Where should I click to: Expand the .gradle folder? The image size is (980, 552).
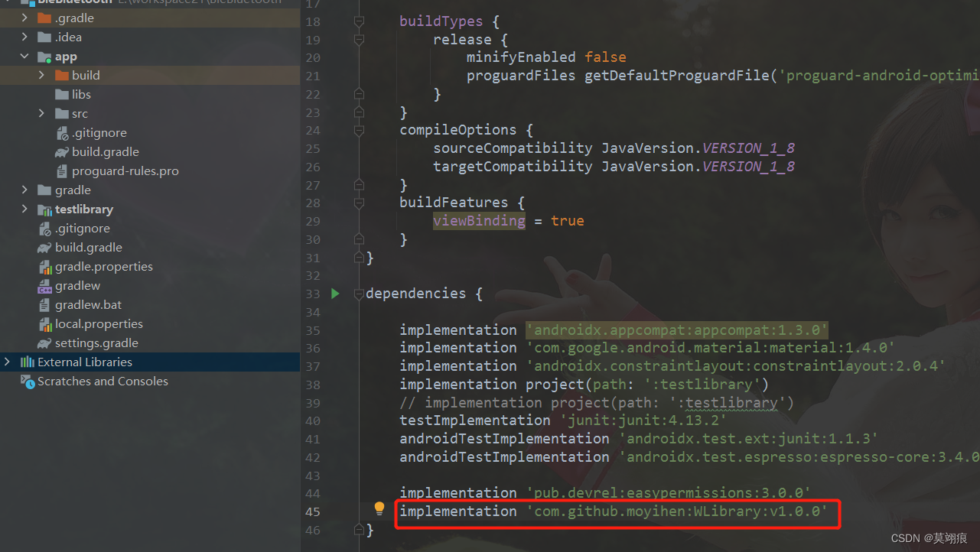click(24, 18)
